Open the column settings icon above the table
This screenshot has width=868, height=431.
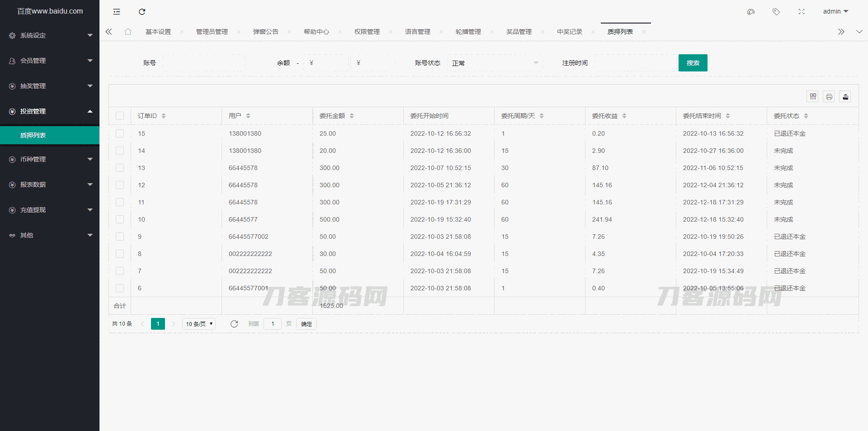pos(812,96)
